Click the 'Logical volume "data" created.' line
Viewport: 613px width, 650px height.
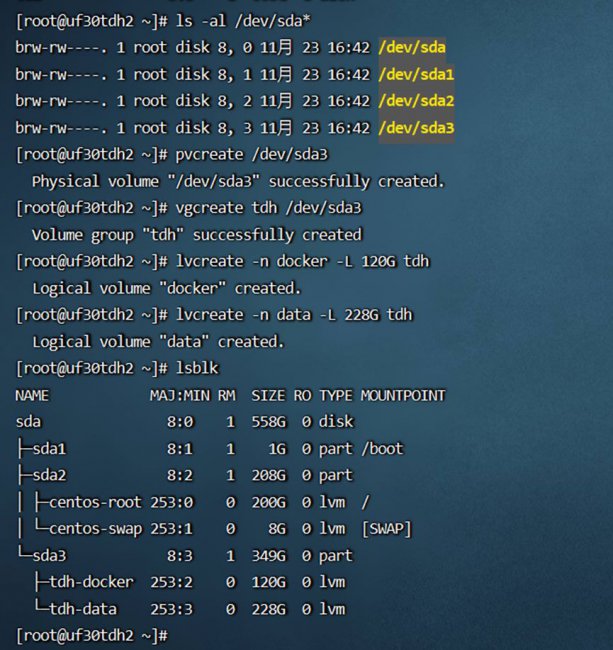pyautogui.click(x=158, y=342)
